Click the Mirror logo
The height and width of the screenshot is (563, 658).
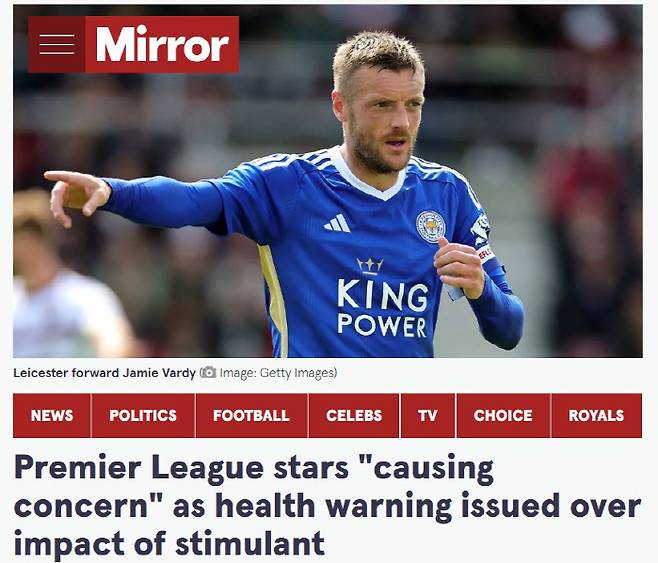[162, 44]
